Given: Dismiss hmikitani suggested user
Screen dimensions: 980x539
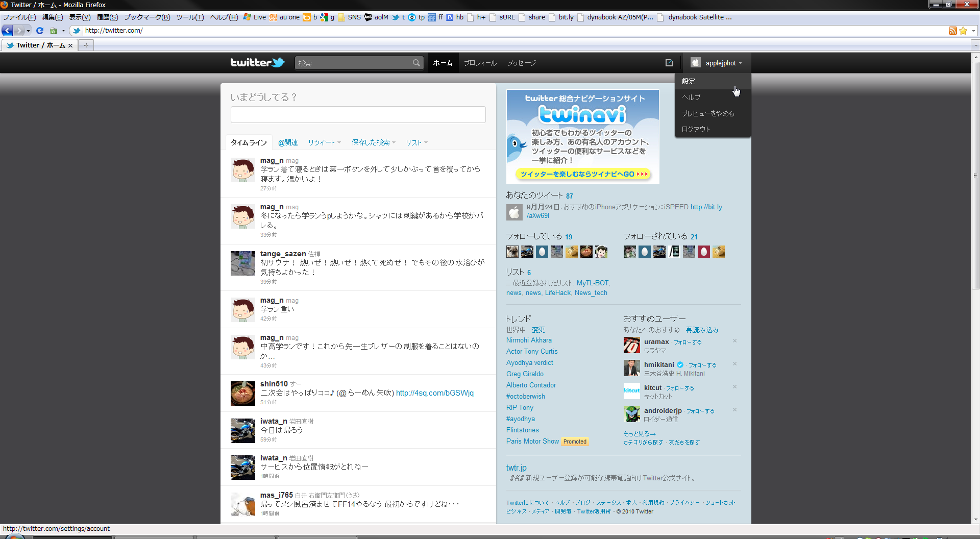Looking at the screenshot, I should (734, 364).
